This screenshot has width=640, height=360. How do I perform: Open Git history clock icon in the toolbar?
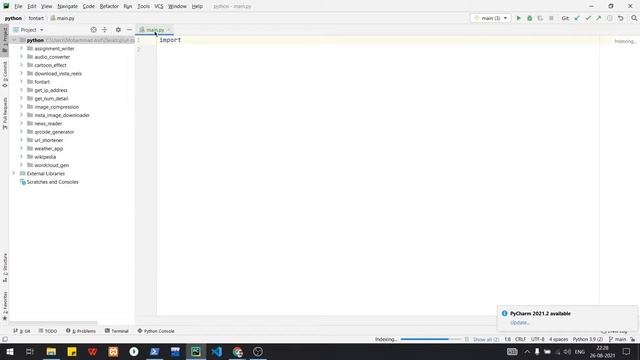point(609,18)
